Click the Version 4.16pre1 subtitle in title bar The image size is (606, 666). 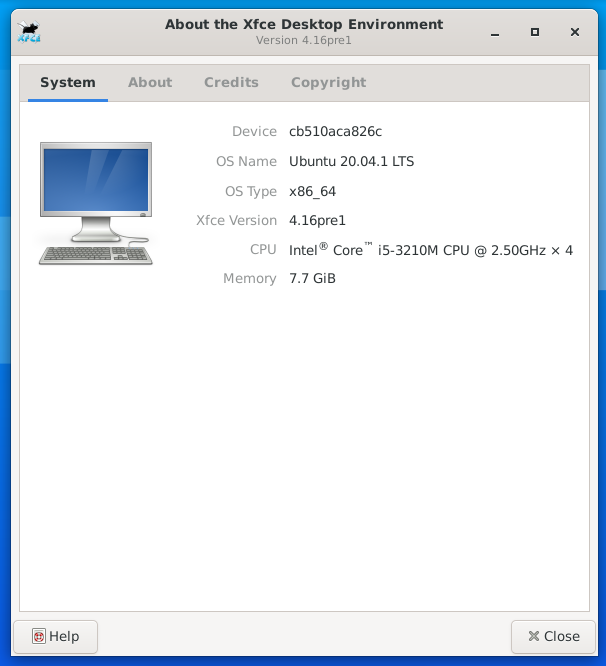(304, 40)
